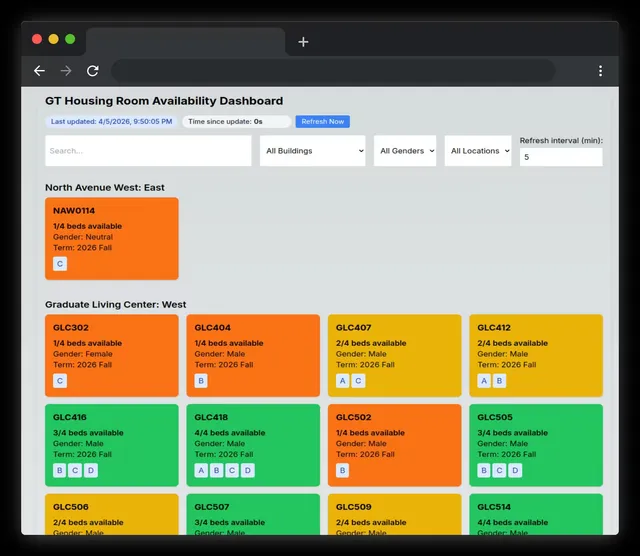Open a new tab with the plus icon

pyautogui.click(x=303, y=42)
